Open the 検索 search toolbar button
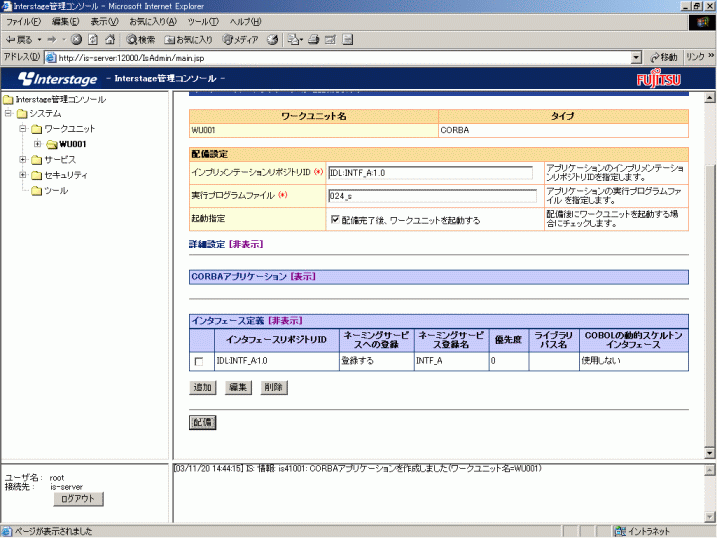 141,40
